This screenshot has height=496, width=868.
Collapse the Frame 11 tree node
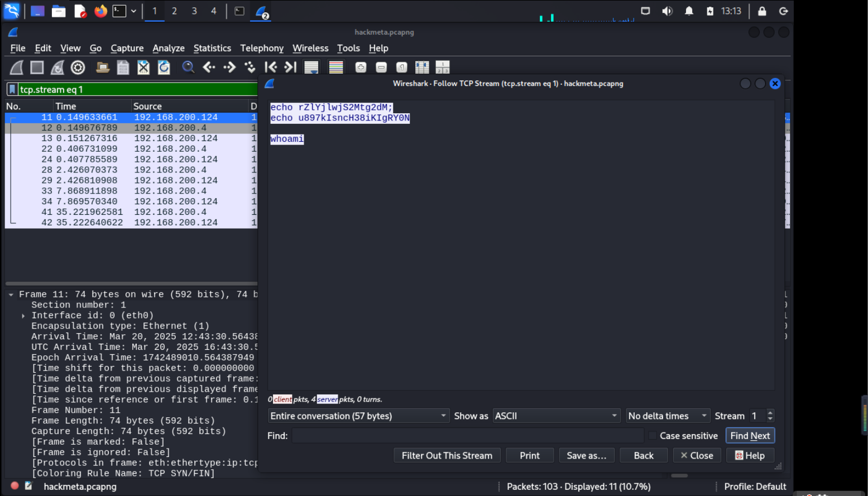(11, 295)
